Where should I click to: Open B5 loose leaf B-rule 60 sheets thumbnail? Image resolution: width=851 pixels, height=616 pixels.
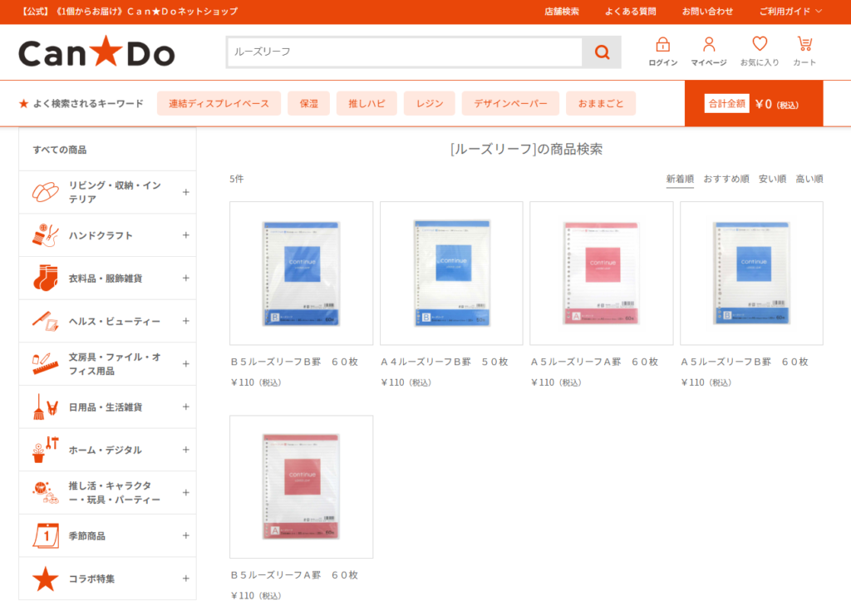point(301,273)
